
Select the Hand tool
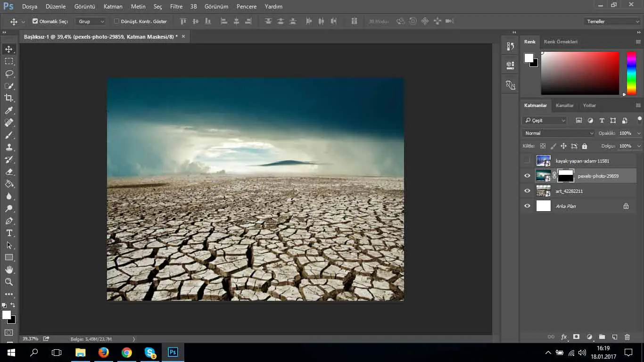pyautogui.click(x=9, y=270)
